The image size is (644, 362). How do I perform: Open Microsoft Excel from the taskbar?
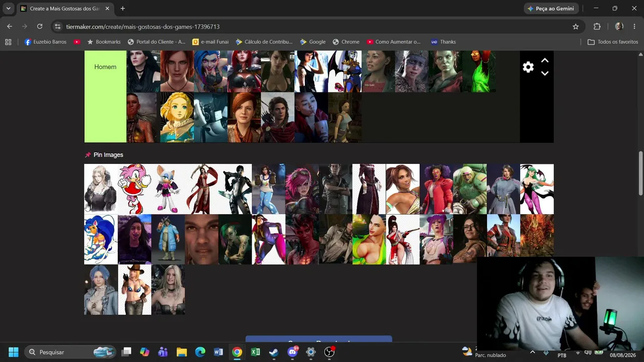coord(256,352)
